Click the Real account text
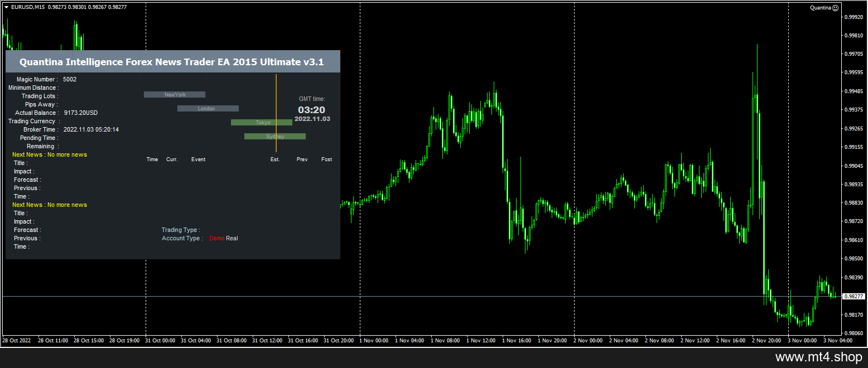 coord(232,238)
